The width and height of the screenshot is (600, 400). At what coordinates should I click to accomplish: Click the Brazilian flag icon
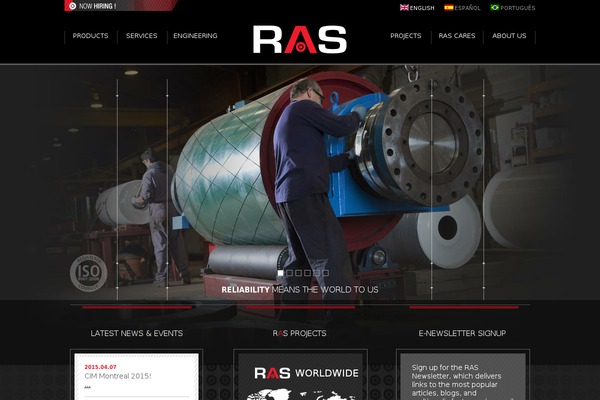point(495,7)
